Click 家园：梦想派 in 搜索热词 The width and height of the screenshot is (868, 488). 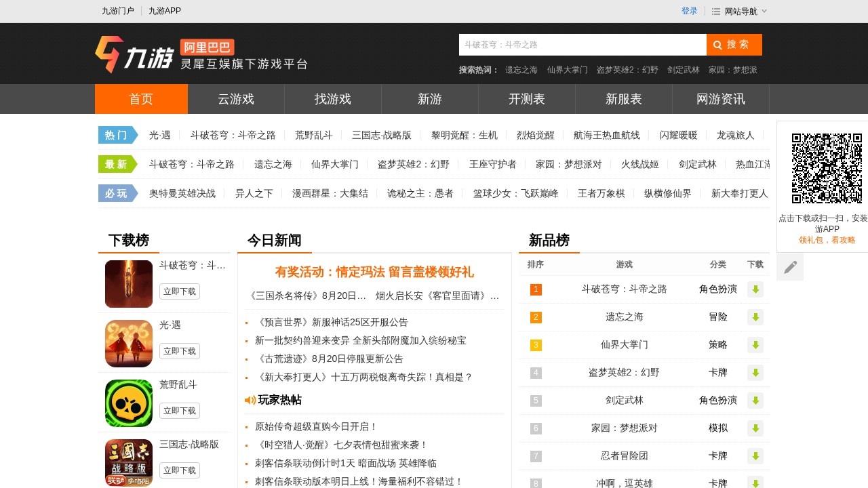point(733,70)
